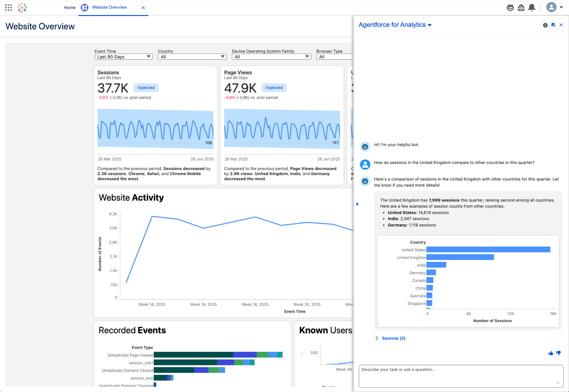Select the United States bar
Screen dimensions: 569x392
pos(488,249)
